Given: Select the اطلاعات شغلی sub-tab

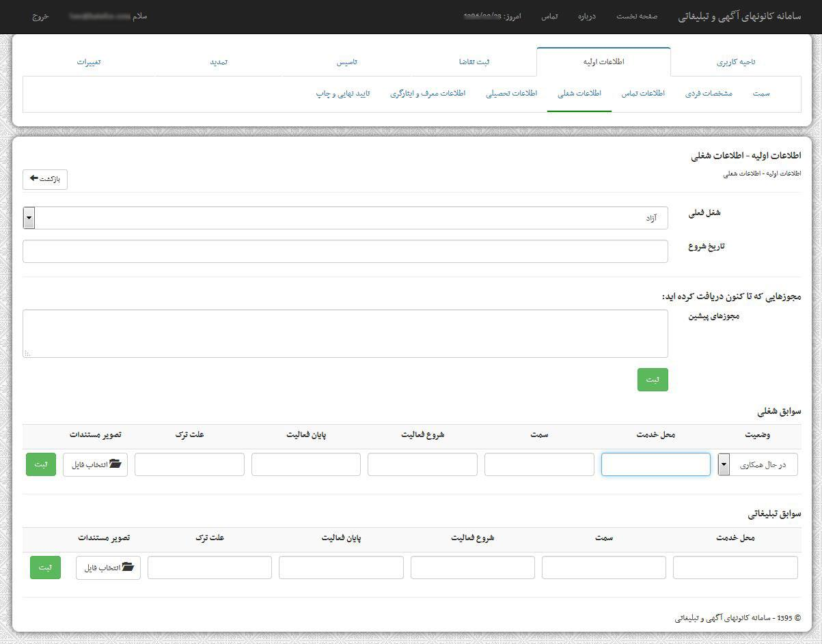Looking at the screenshot, I should pos(579,94).
